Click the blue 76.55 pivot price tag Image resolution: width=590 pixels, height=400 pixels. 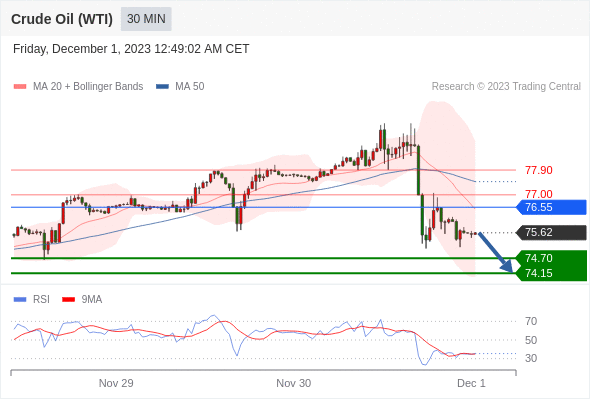pos(552,207)
